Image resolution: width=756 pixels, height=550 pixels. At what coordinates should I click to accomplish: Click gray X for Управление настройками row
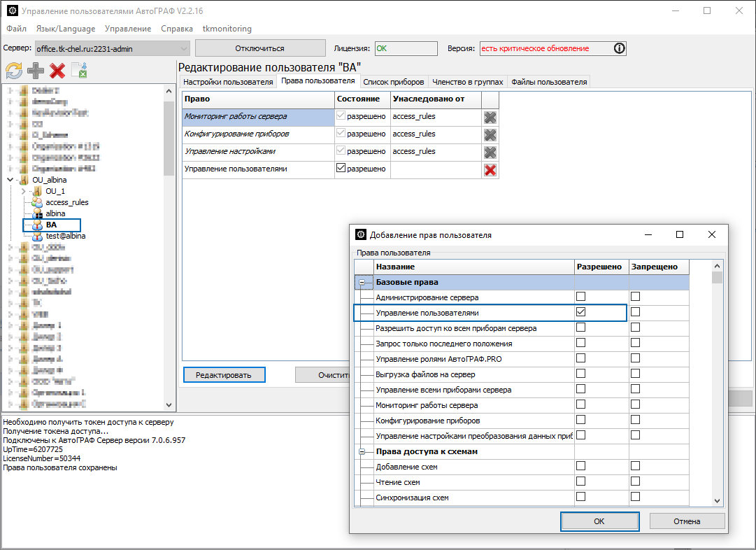tap(490, 153)
